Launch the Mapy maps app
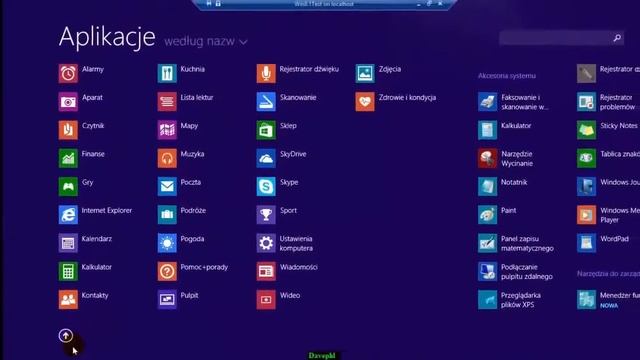This screenshot has height=360, width=640. click(167, 130)
